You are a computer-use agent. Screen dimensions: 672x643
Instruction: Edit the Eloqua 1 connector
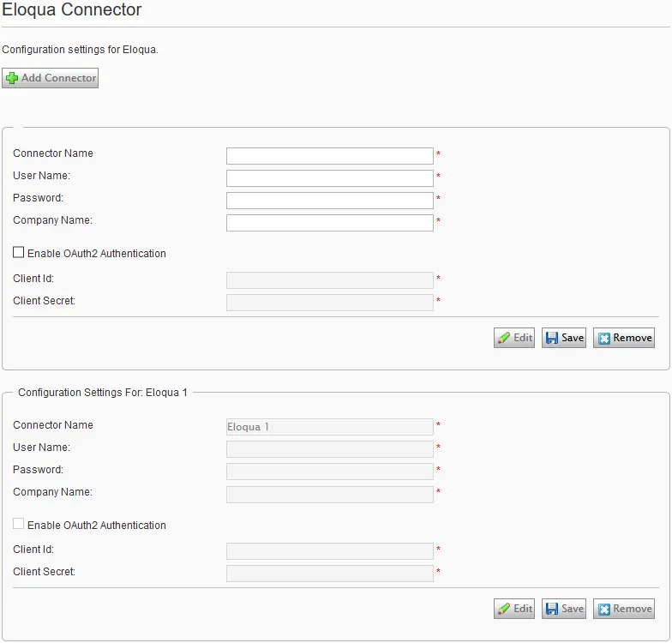(514, 609)
